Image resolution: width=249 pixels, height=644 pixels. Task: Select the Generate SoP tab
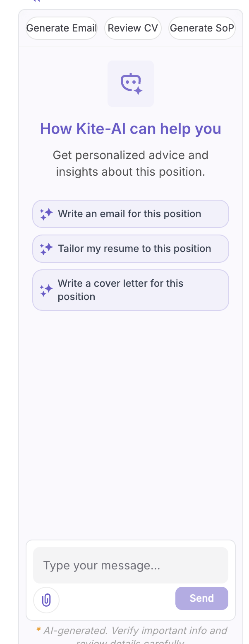click(202, 28)
